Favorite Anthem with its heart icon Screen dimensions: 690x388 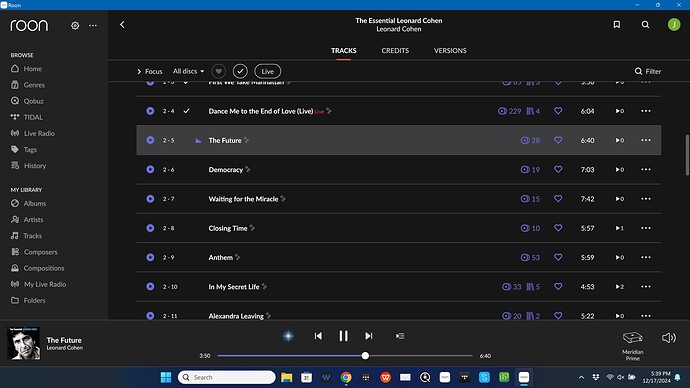coord(558,257)
